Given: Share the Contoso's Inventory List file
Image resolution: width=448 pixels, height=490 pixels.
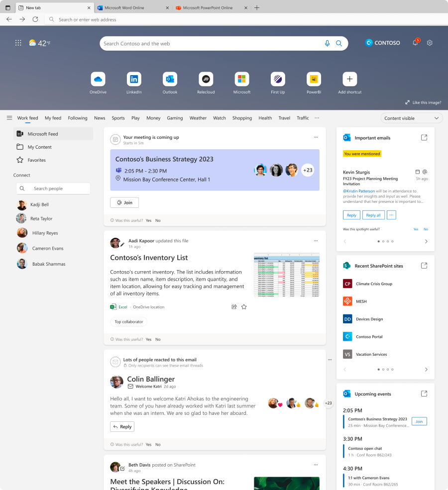Looking at the screenshot, I should click(234, 307).
